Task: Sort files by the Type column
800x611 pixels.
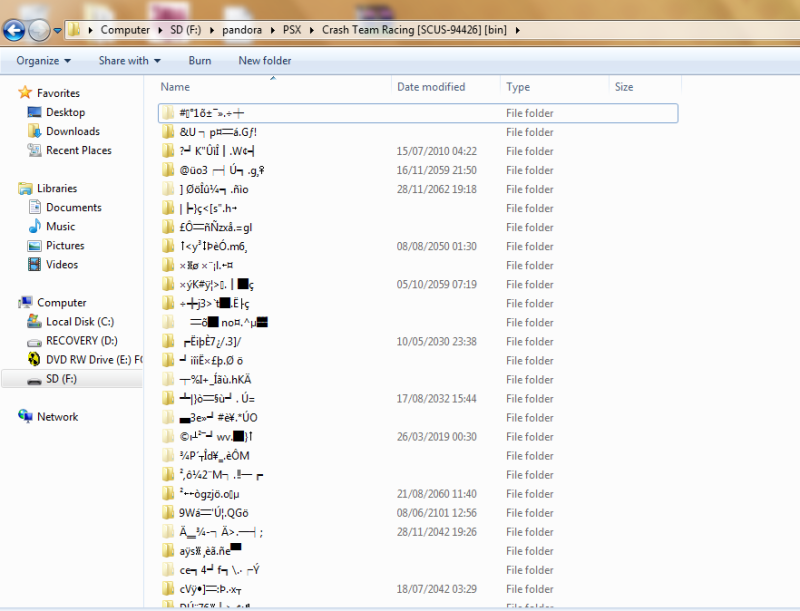Action: pyautogui.click(x=518, y=87)
